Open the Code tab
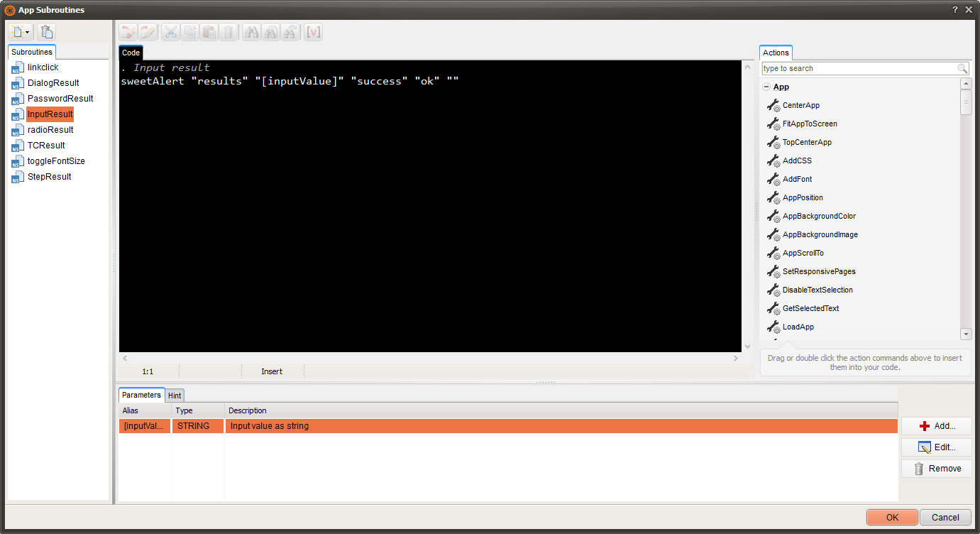The height and width of the screenshot is (534, 980). (x=131, y=53)
